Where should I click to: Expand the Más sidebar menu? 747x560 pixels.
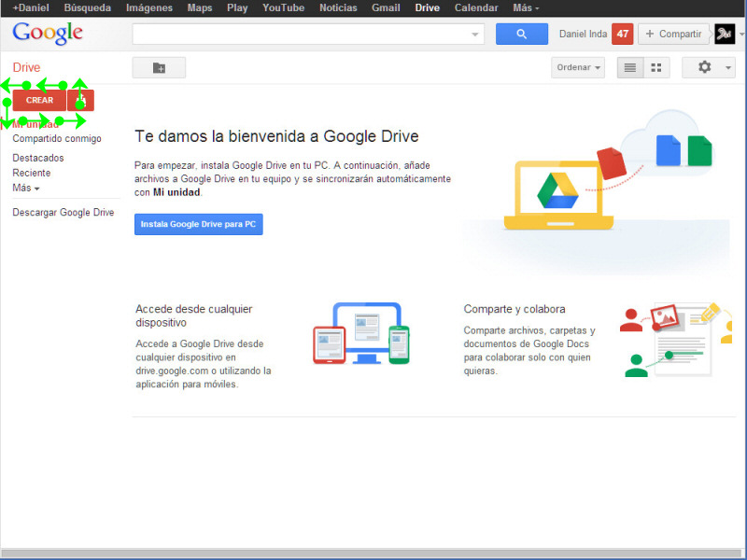(x=26, y=189)
